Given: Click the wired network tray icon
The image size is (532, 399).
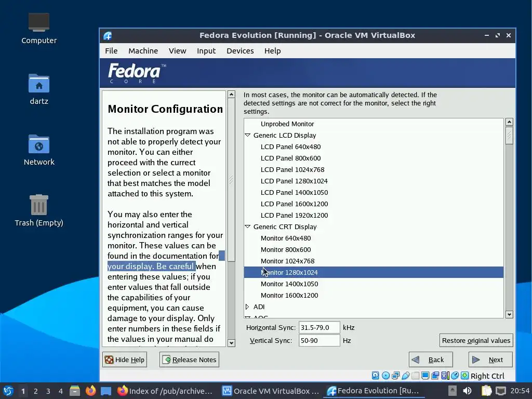Looking at the screenshot, I should coord(500,391).
